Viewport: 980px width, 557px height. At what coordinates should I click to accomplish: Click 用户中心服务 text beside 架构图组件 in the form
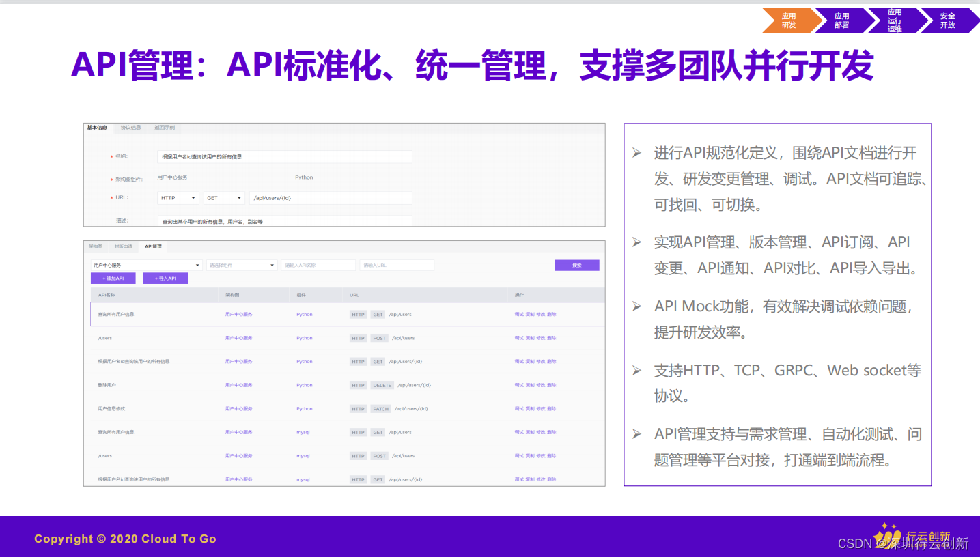[172, 177]
